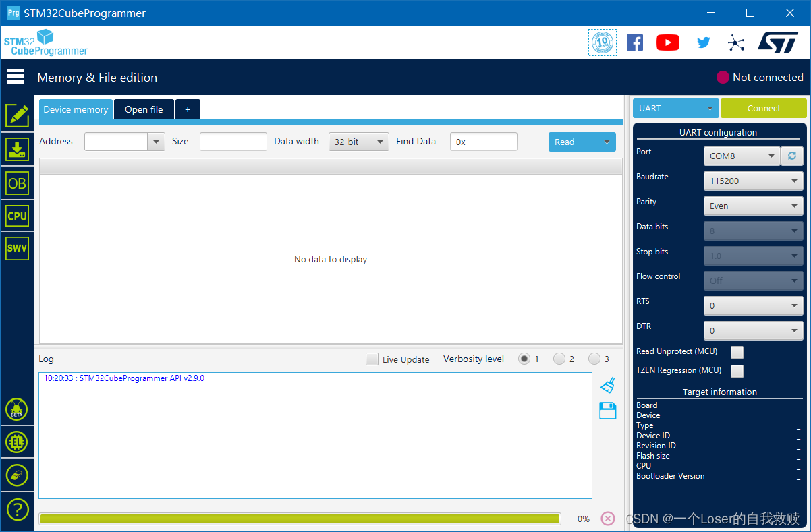Open the Port COM8 dropdown
811x532 pixels.
(x=742, y=156)
